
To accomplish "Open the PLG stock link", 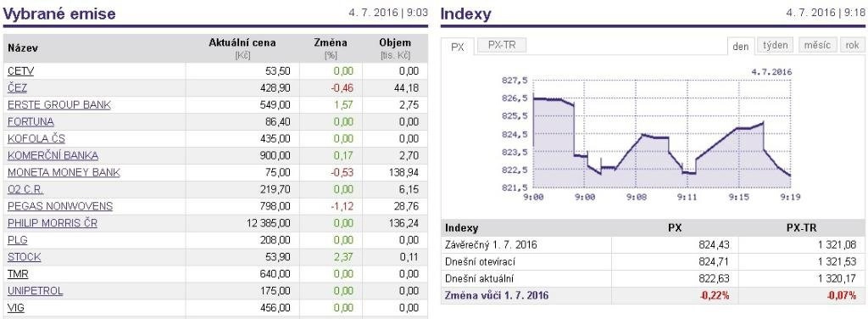I will (x=18, y=240).
